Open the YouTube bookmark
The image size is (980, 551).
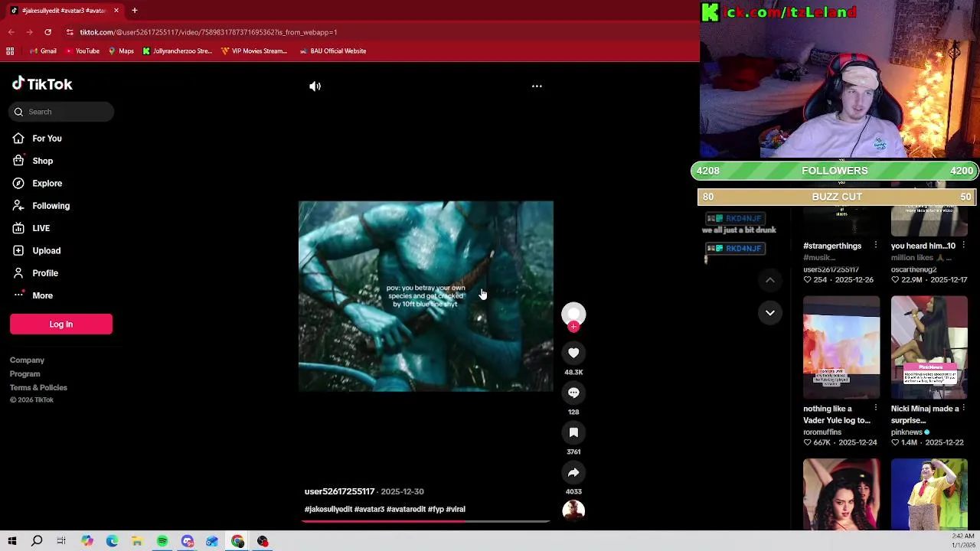[x=82, y=51]
